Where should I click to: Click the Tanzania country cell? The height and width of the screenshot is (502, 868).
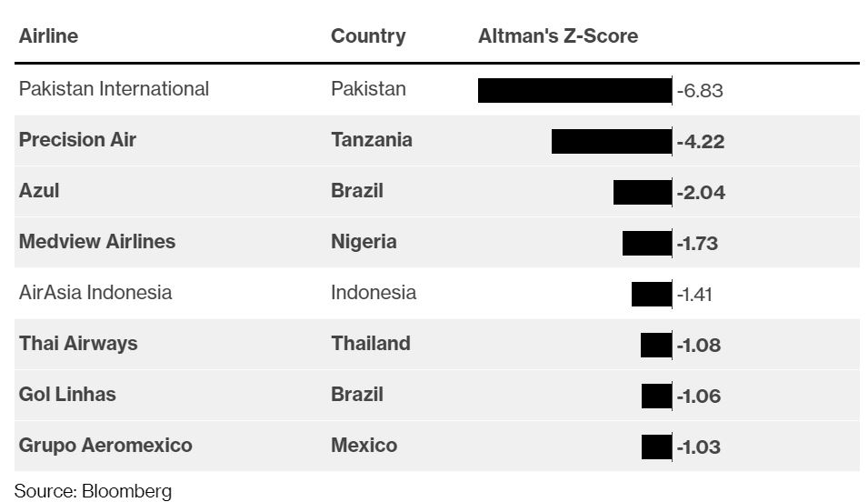click(x=372, y=140)
